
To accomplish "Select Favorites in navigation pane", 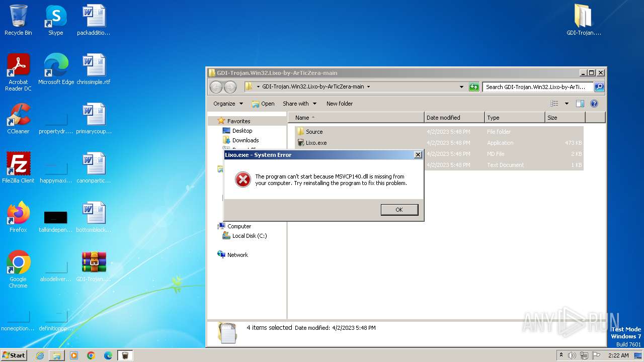I will click(238, 121).
